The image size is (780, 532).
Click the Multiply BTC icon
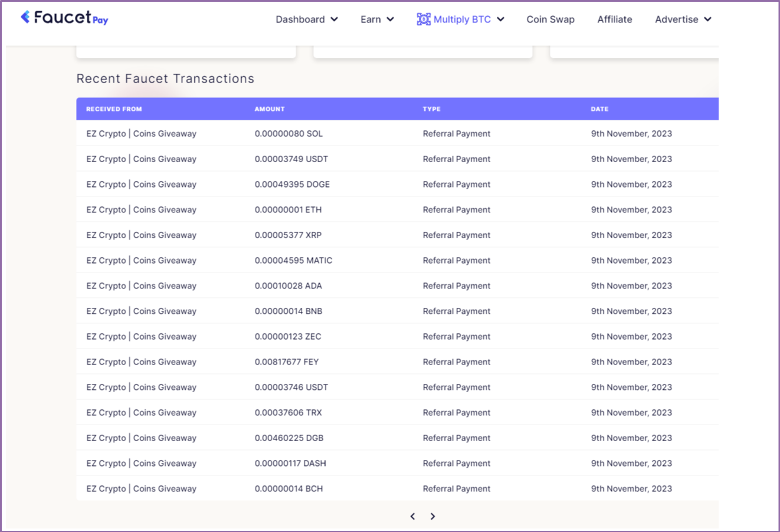[x=424, y=19]
